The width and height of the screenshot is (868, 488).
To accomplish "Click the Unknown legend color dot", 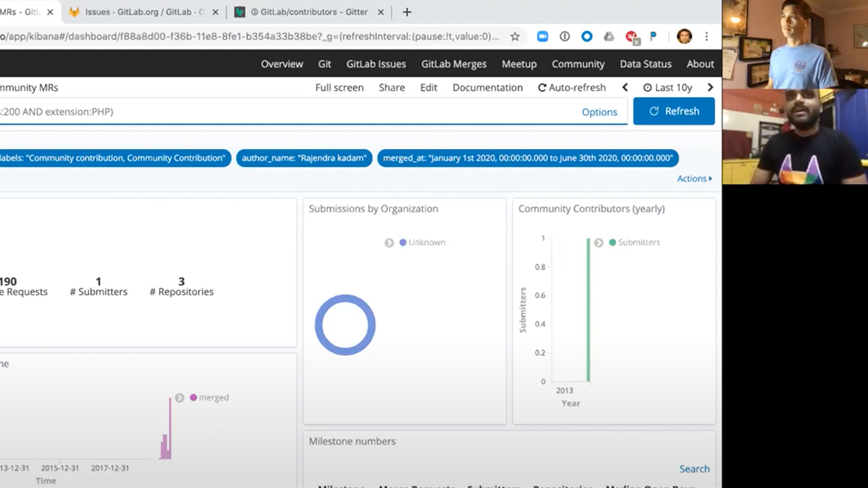I will click(403, 242).
